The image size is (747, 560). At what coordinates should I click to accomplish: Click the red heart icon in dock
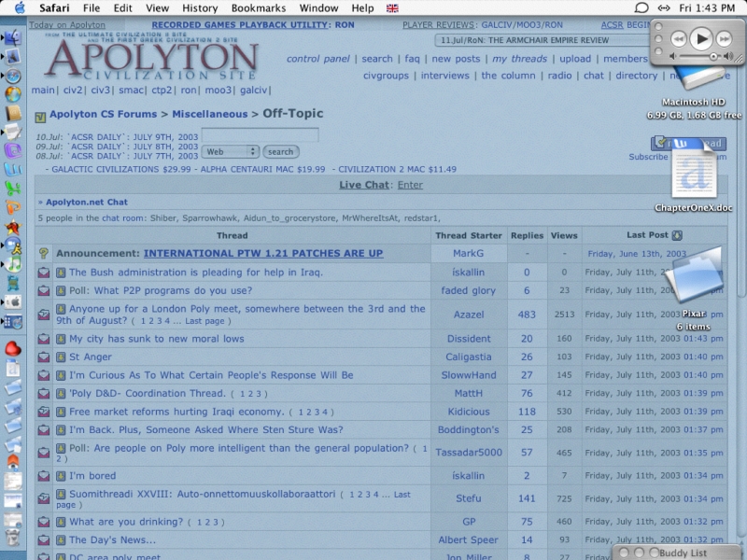(13, 349)
